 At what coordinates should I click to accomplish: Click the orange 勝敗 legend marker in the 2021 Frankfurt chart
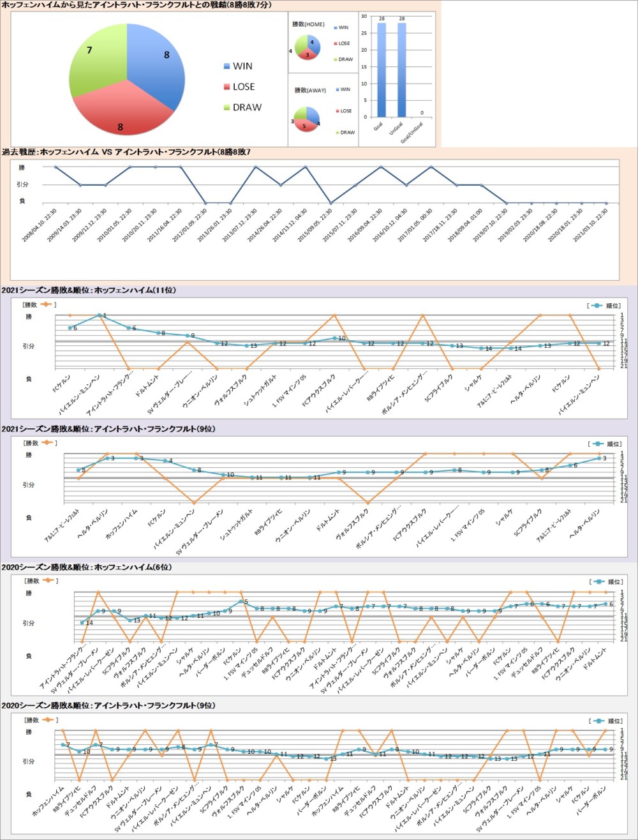[45, 442]
